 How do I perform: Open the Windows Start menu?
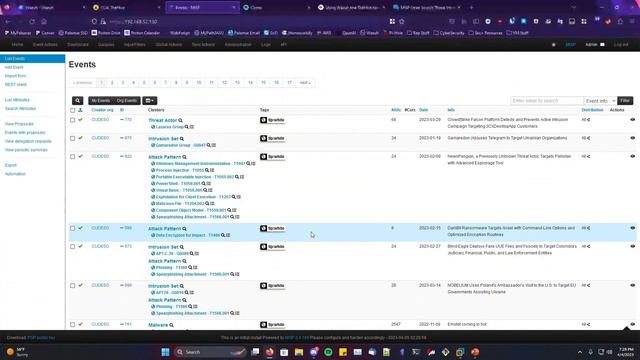click(x=165, y=352)
